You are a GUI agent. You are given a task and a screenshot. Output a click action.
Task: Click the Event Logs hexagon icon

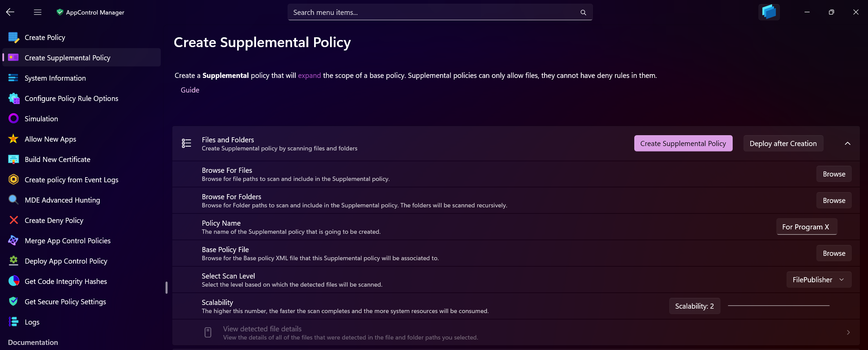14,179
